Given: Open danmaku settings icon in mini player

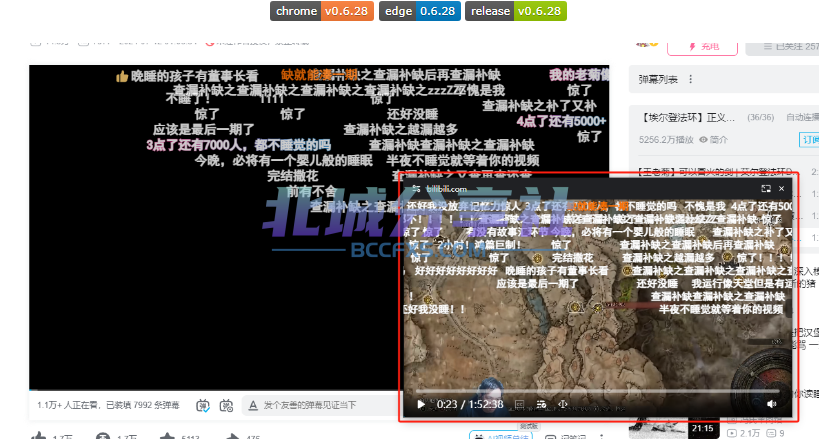Looking at the screenshot, I should (541, 404).
